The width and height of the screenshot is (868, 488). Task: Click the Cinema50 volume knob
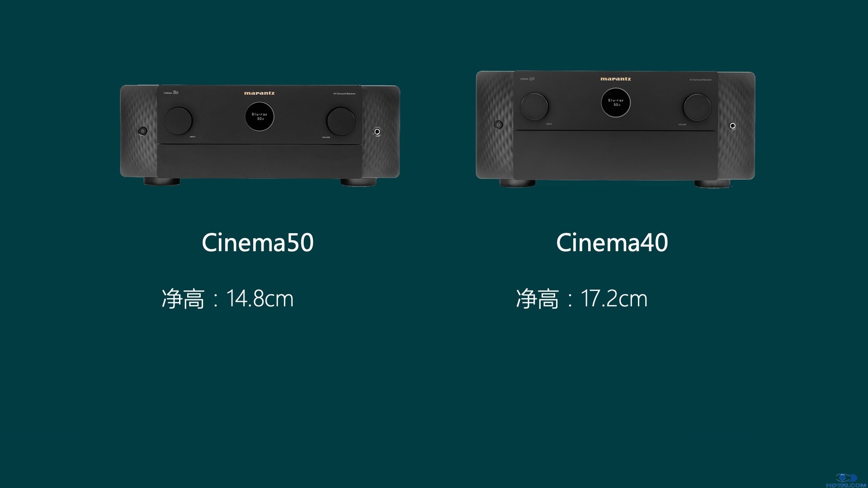coord(341,121)
